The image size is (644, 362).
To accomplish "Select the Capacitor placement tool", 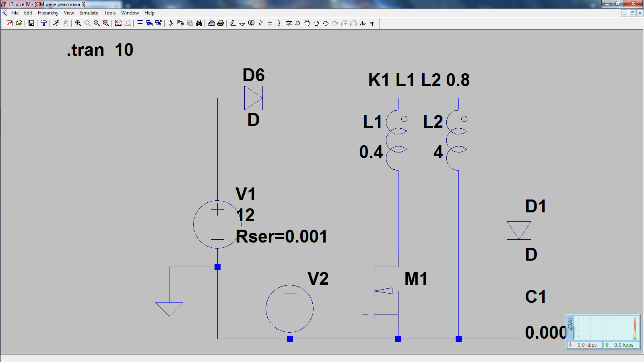I will (x=270, y=23).
